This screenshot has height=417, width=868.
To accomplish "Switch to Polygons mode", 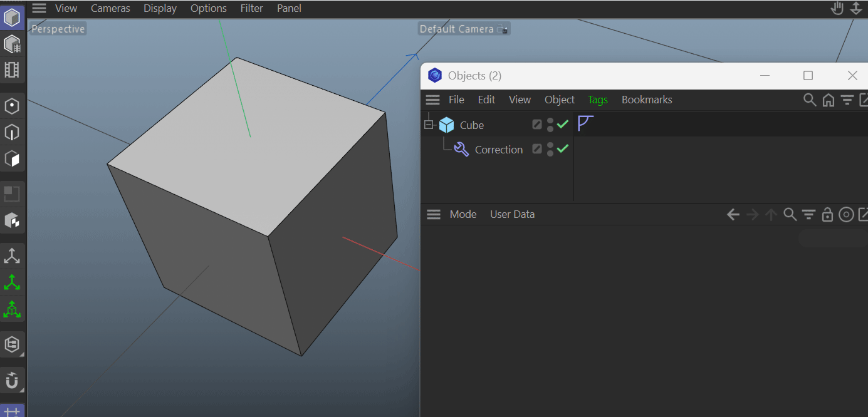I will tap(12, 159).
